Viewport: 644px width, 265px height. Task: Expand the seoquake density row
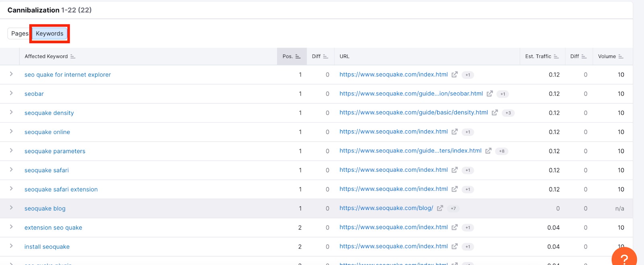[x=11, y=112]
